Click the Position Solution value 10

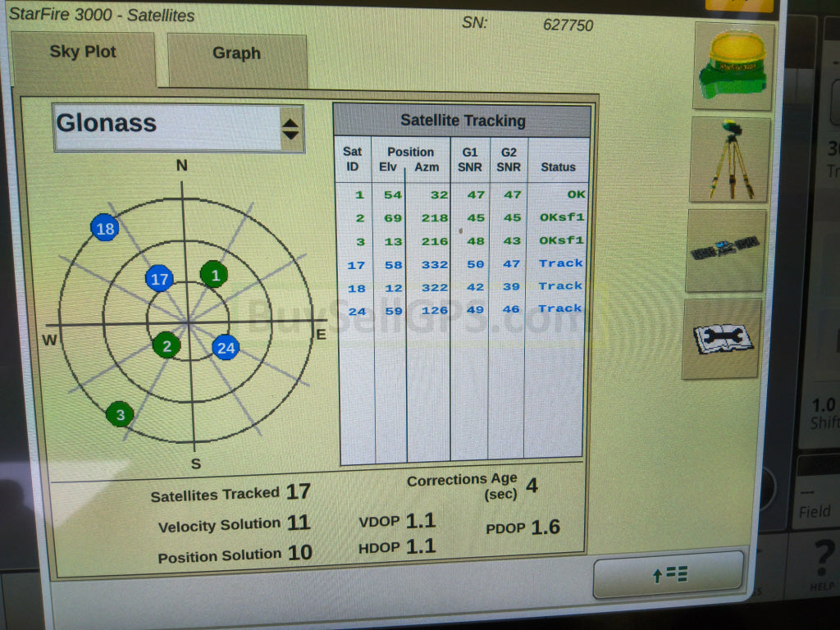click(300, 552)
